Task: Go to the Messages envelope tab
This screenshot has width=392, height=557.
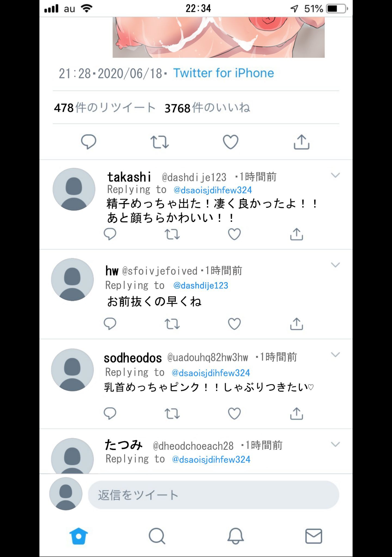Action: click(314, 536)
